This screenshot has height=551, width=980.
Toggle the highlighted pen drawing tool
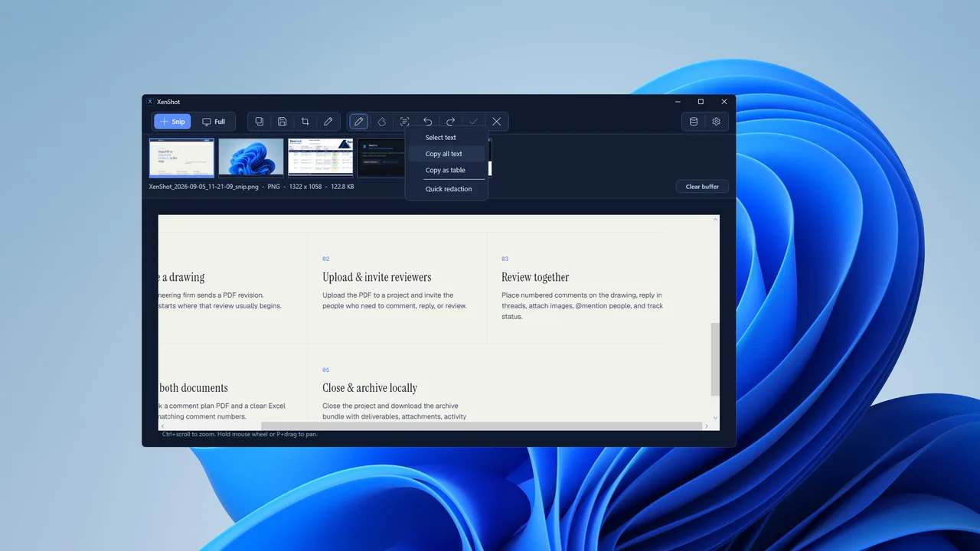click(358, 122)
